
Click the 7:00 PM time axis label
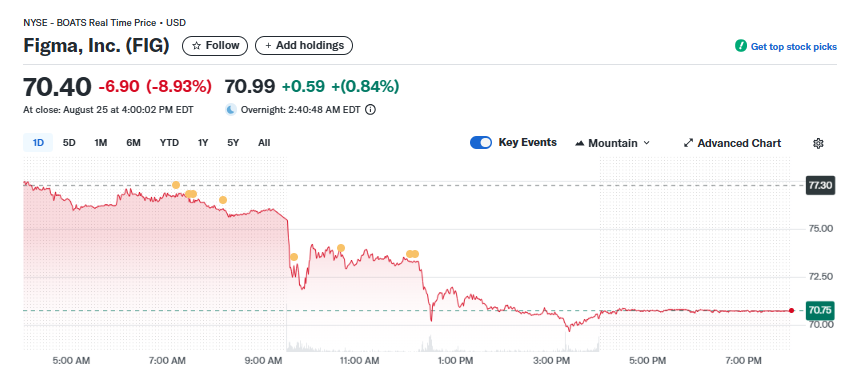[x=744, y=361]
